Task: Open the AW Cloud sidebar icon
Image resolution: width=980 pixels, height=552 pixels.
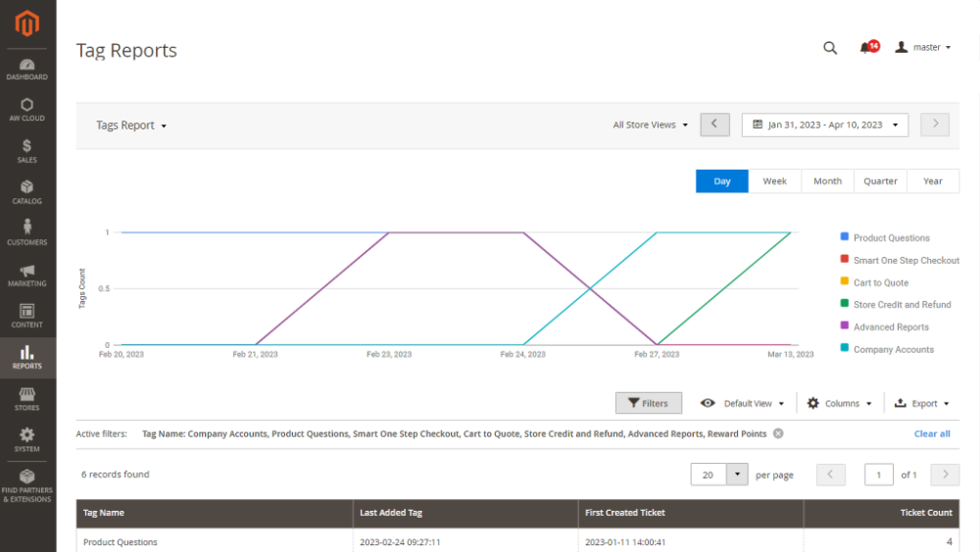Action: (26, 110)
